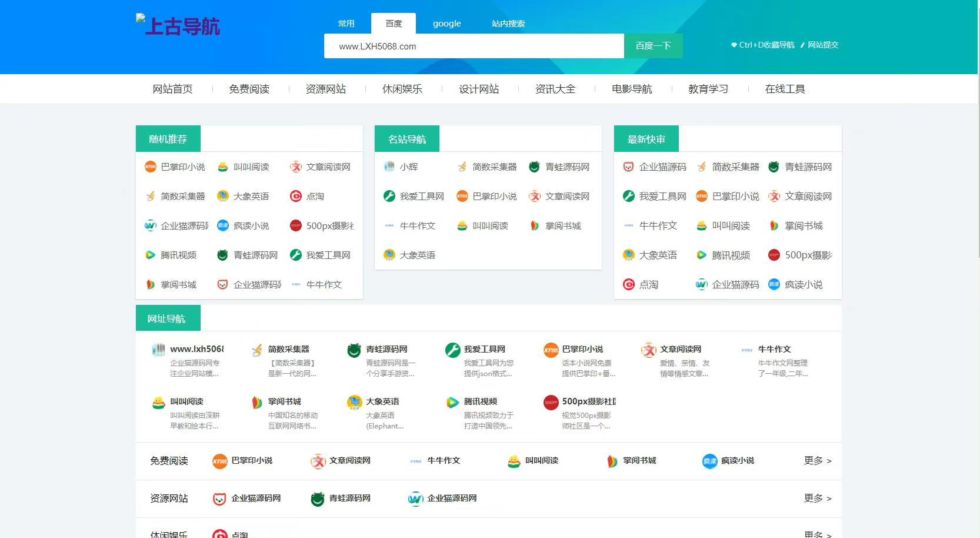Image resolution: width=980 pixels, height=538 pixels.
Task: Open 教育学习 navigation item
Action: click(x=708, y=89)
